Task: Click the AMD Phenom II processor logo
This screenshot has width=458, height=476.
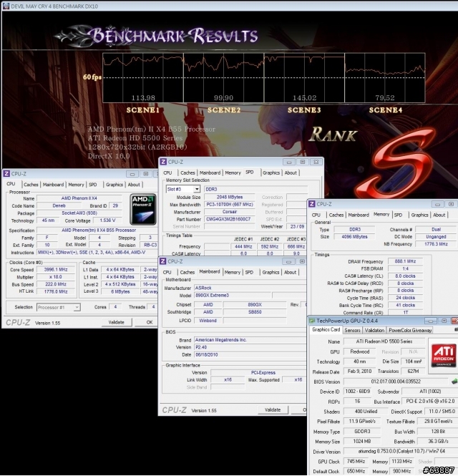Action: click(x=143, y=209)
